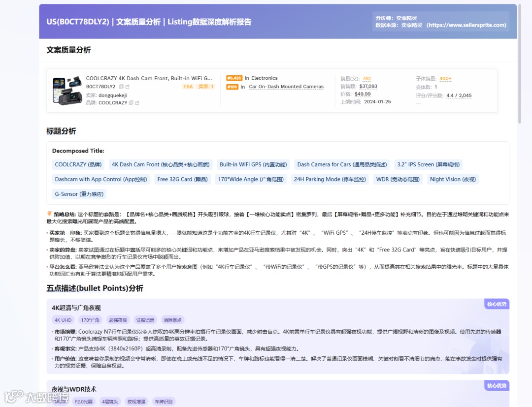Click the sales revenue $37,093
The image size is (532, 407).
368,87
